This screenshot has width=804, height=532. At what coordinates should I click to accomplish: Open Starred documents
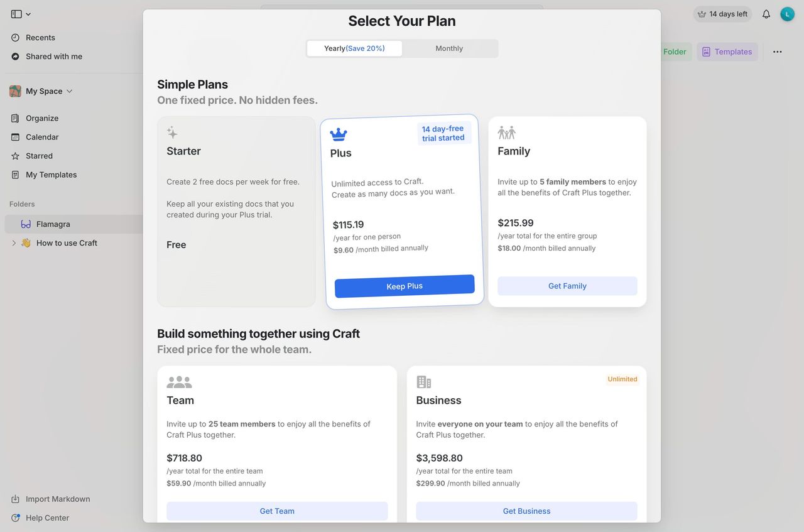(39, 156)
